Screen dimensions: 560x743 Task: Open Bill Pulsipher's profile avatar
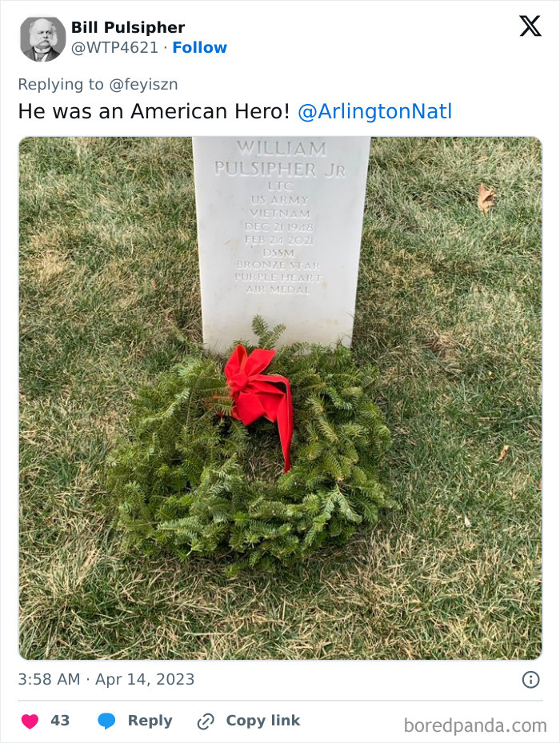[x=42, y=39]
